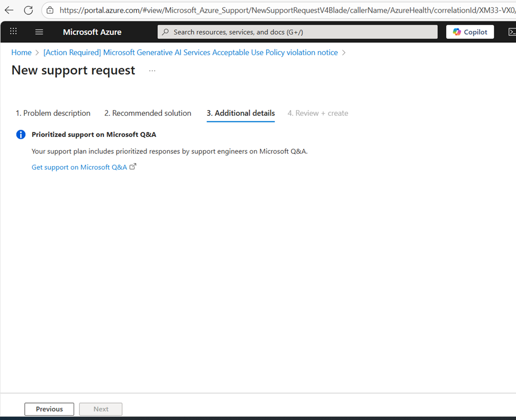The image size is (516, 420).
Task: Click the blue info icon
Action: (x=21, y=134)
